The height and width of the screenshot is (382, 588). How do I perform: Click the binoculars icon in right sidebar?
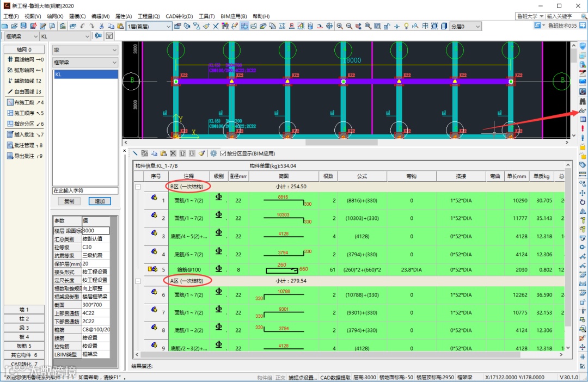click(583, 101)
